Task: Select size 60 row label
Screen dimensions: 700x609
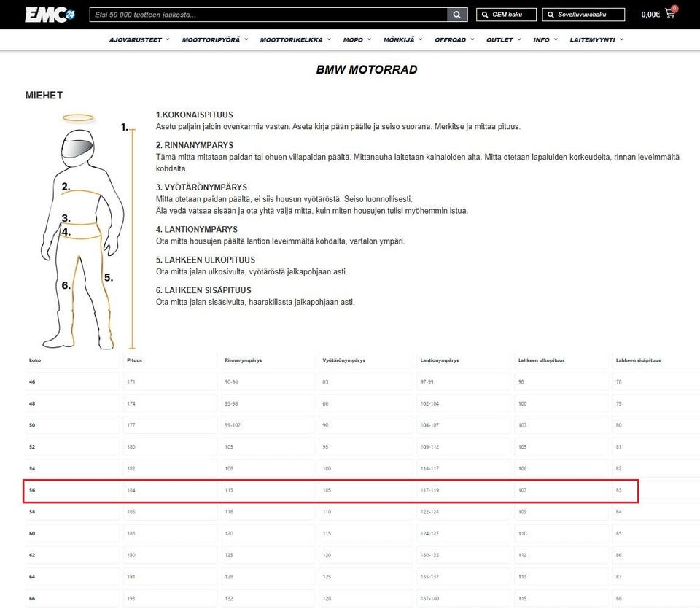Action: pyautogui.click(x=32, y=534)
